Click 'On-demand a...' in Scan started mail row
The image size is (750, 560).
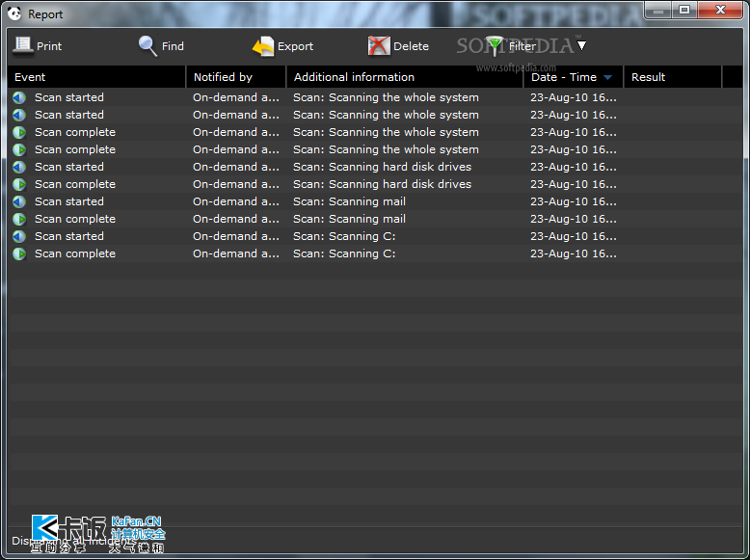[236, 201]
